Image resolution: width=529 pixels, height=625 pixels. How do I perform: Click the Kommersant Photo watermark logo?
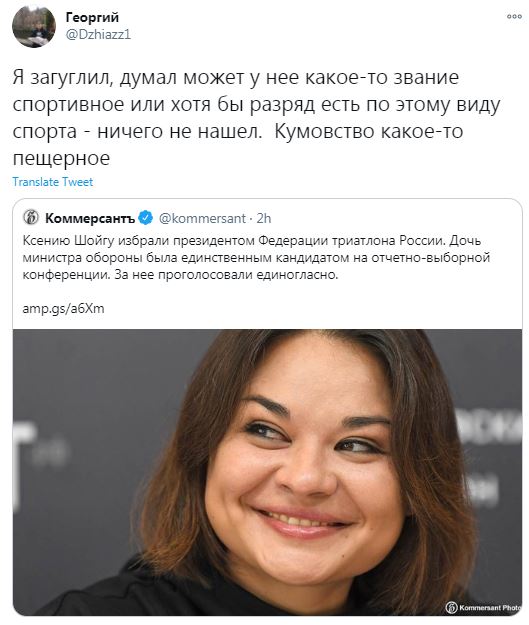pos(483,607)
